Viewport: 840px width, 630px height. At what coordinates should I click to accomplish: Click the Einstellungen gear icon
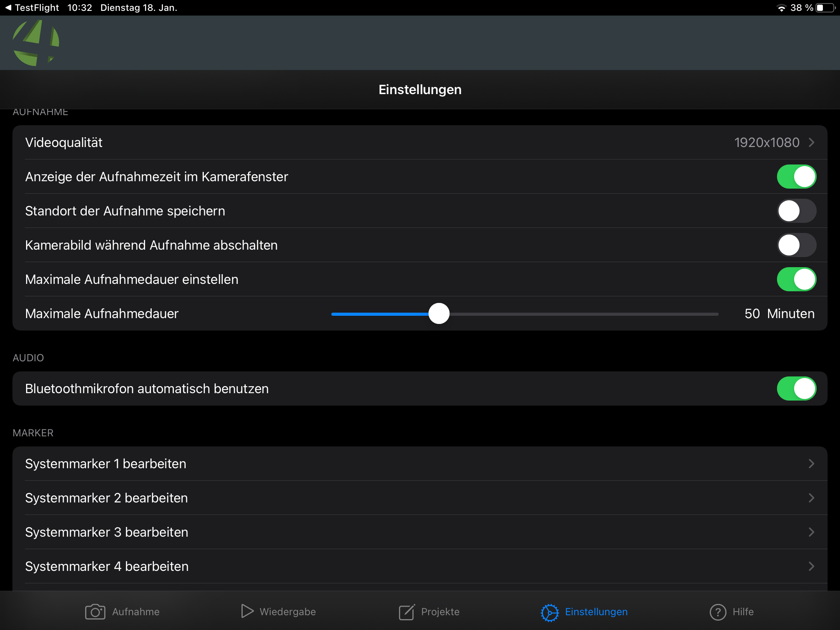pos(549,611)
